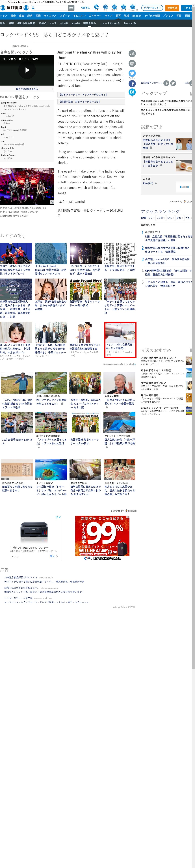
Task: Click the 宅配申込 link
Action: coord(85,8)
